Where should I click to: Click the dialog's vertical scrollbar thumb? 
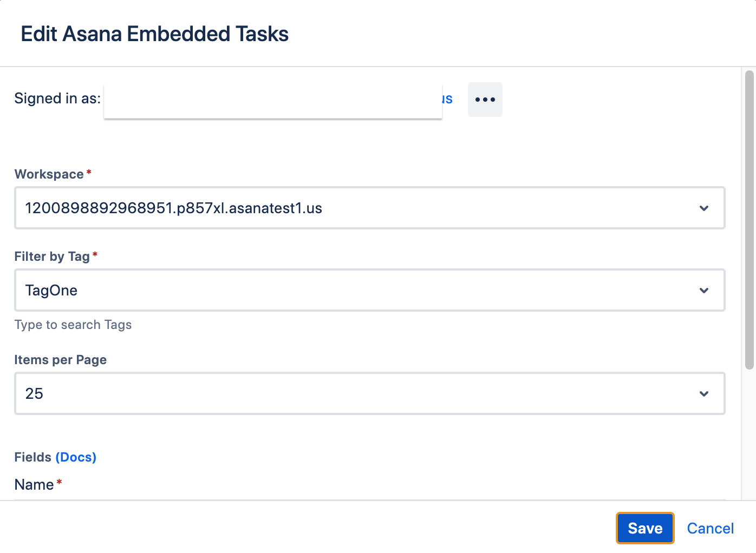[x=750, y=219]
